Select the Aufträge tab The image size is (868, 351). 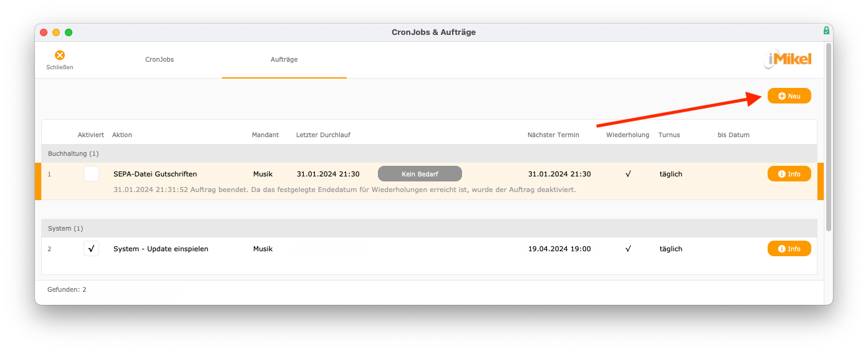click(x=284, y=60)
